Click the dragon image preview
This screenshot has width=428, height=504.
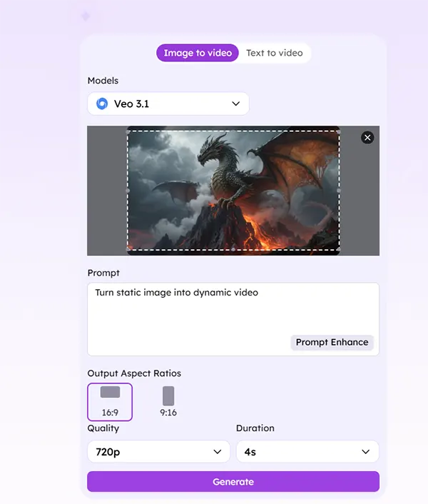click(x=233, y=191)
